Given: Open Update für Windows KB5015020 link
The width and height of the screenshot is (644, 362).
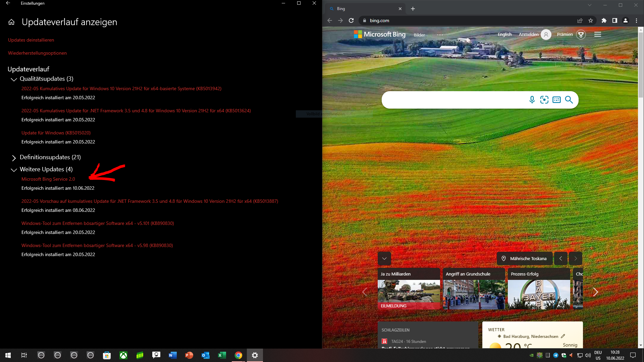Looking at the screenshot, I should 56,133.
